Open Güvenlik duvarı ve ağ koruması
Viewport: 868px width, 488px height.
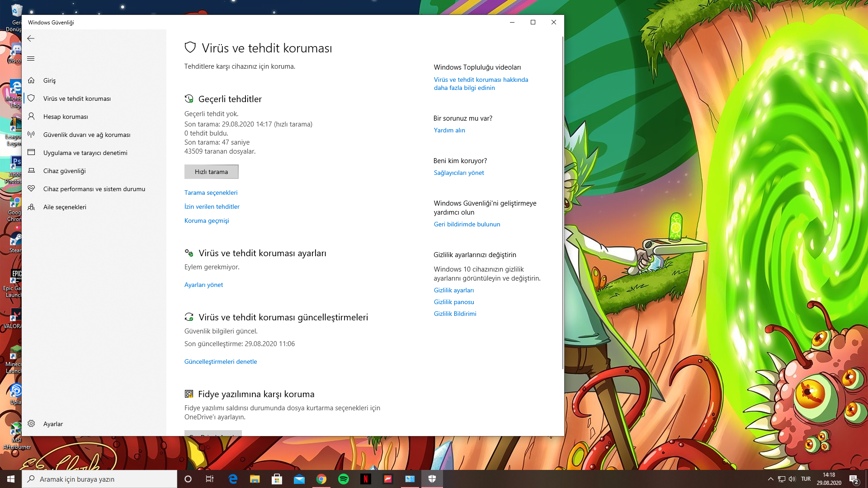[86, 135]
